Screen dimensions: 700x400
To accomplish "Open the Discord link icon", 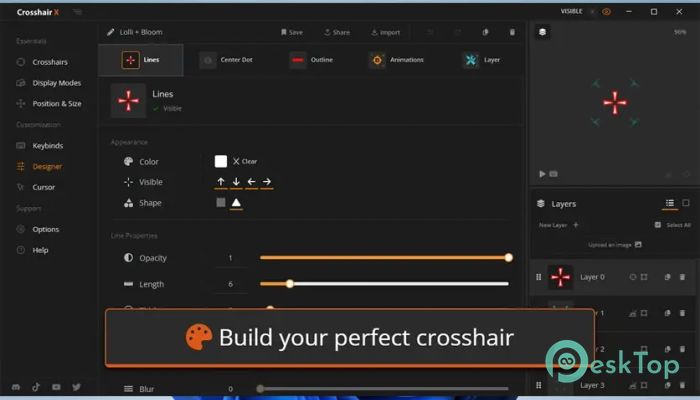I will [16, 387].
